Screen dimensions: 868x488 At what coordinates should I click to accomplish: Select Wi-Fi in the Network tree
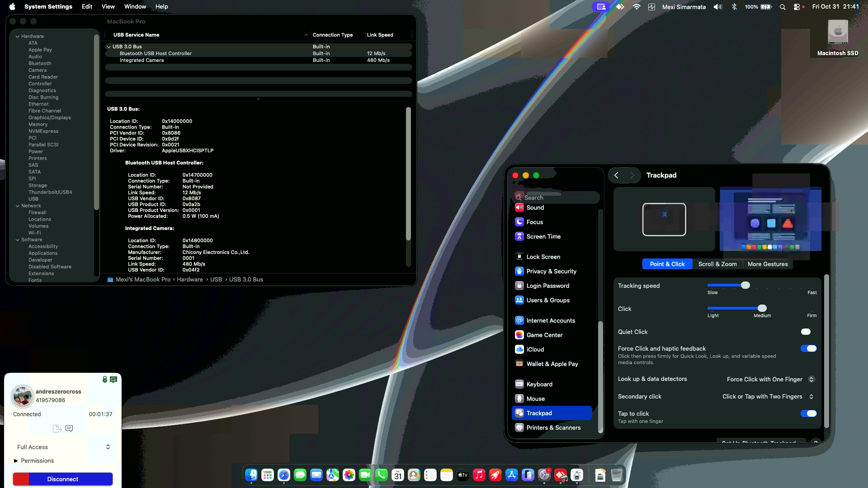click(35, 233)
